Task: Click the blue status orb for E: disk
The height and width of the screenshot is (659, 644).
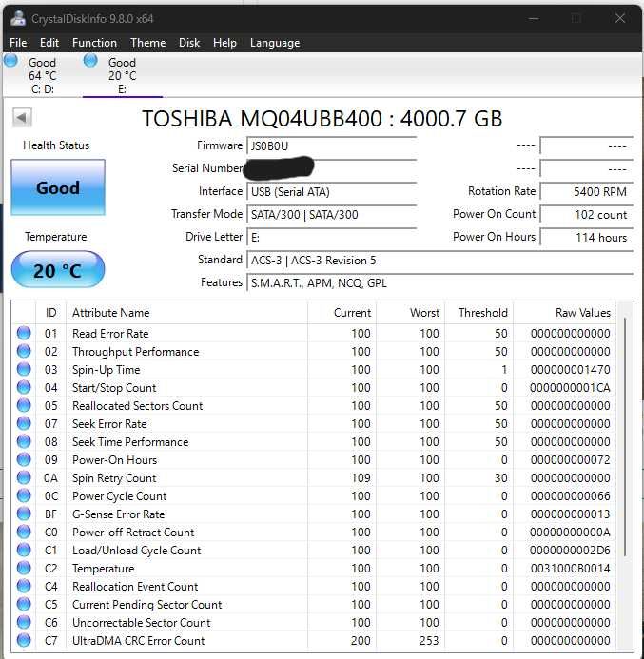Action: coord(90,61)
